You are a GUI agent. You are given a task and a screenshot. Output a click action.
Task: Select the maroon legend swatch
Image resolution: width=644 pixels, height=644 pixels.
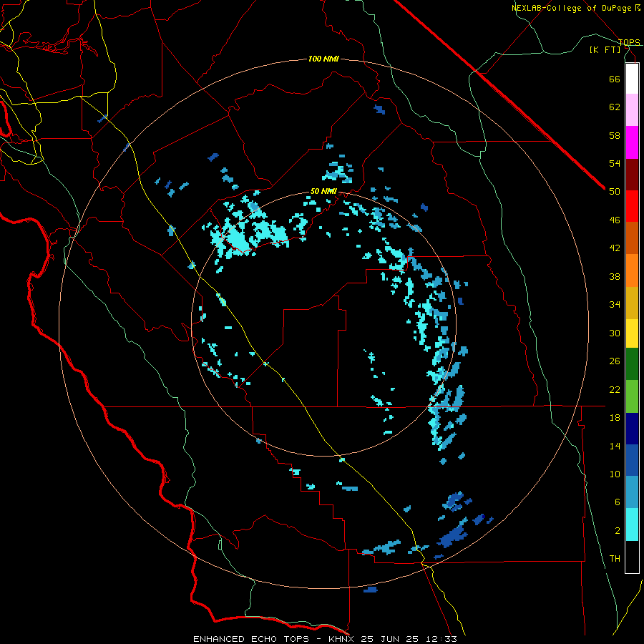632,175
